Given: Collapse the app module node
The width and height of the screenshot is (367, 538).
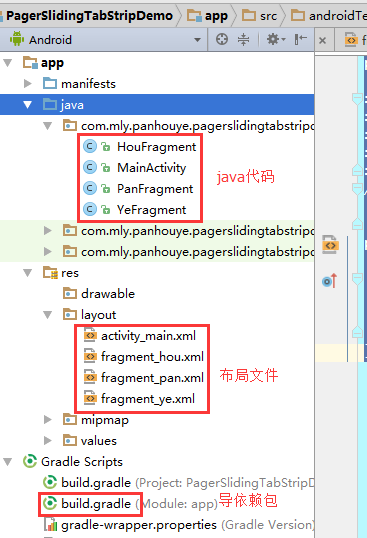Looking at the screenshot, I should [x=8, y=63].
